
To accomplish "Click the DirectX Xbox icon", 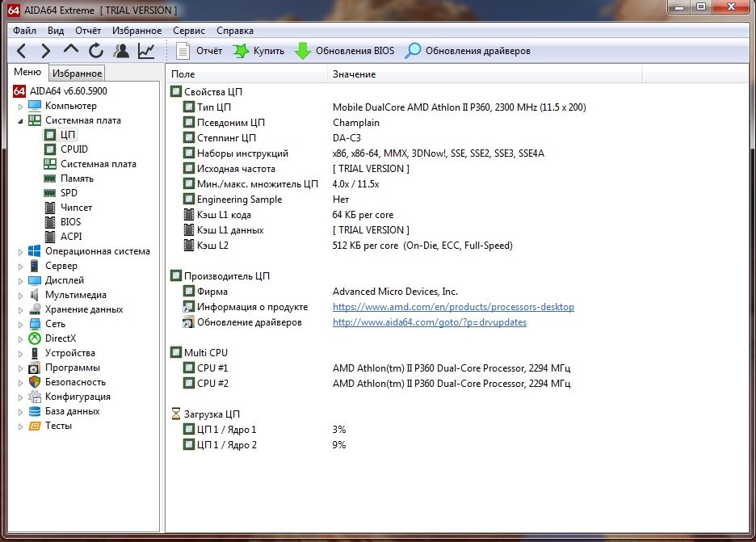I will 35,338.
